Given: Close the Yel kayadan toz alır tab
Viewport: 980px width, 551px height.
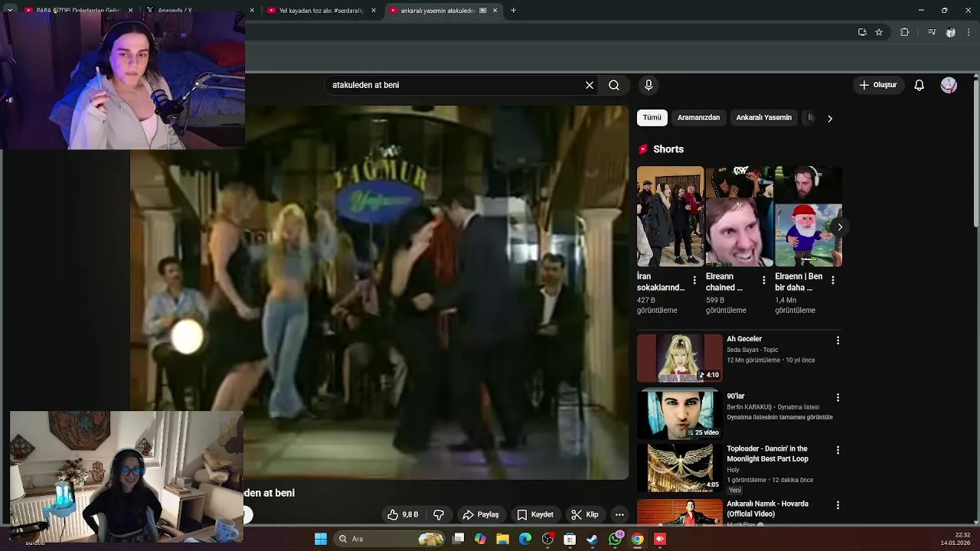Looking at the screenshot, I should click(x=374, y=11).
